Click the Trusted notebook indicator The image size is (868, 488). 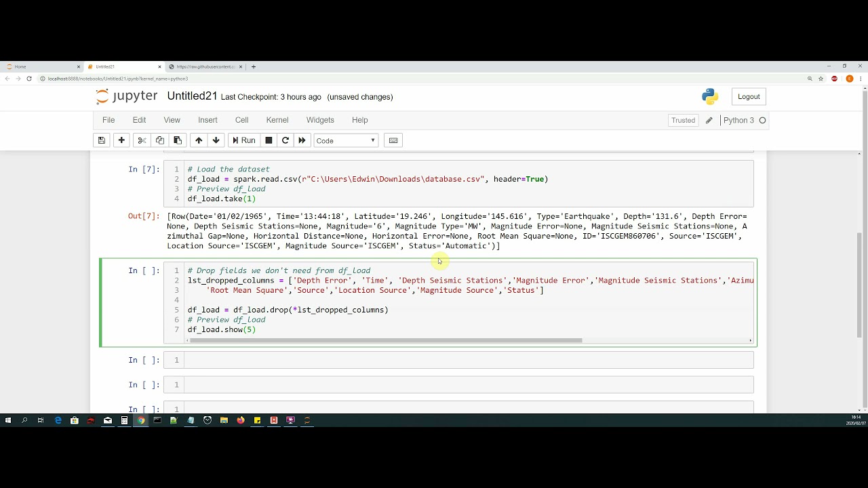point(683,121)
